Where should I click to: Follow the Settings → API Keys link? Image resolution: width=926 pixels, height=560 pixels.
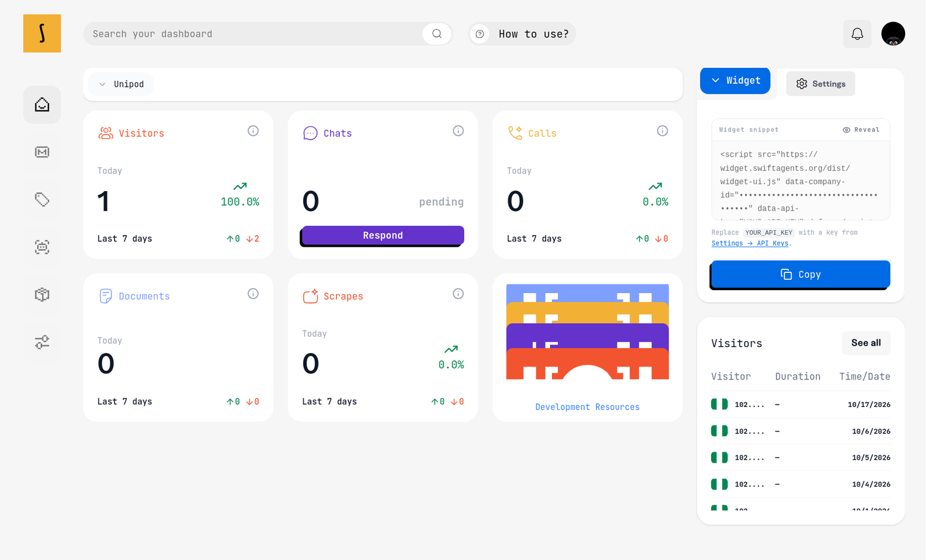[x=750, y=244]
